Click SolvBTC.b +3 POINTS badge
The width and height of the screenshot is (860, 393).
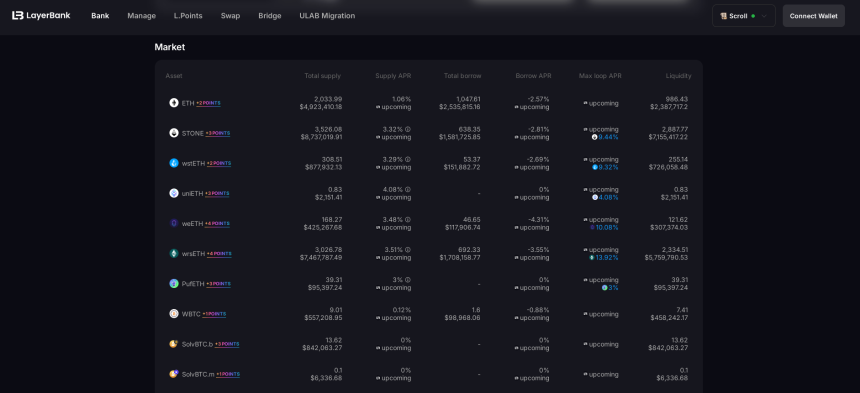227,344
